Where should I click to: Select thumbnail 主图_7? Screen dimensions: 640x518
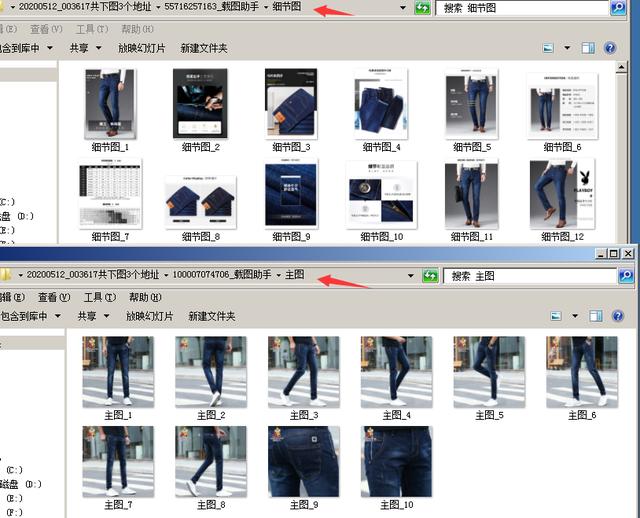[x=118, y=462]
